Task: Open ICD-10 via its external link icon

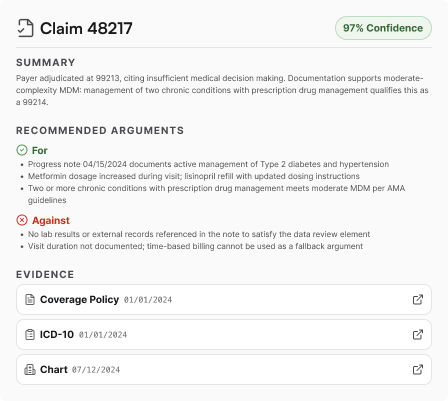Action: click(418, 334)
